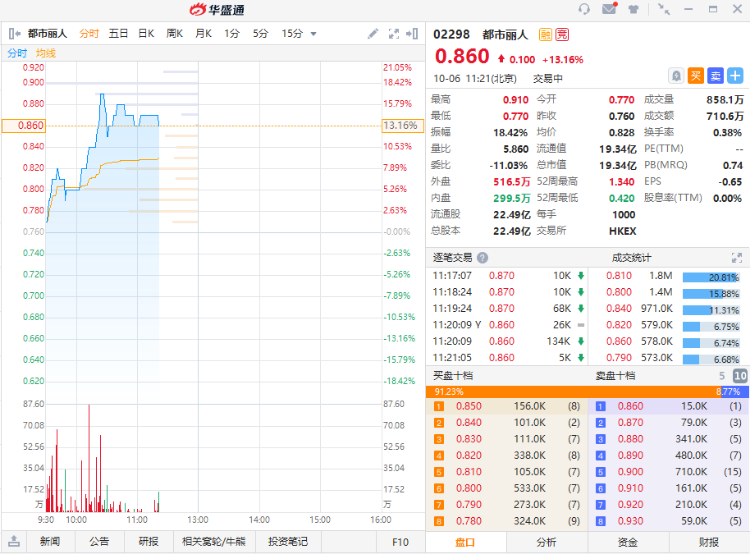Click the 20.81% volume bar
The image size is (750, 554).
coord(711,277)
